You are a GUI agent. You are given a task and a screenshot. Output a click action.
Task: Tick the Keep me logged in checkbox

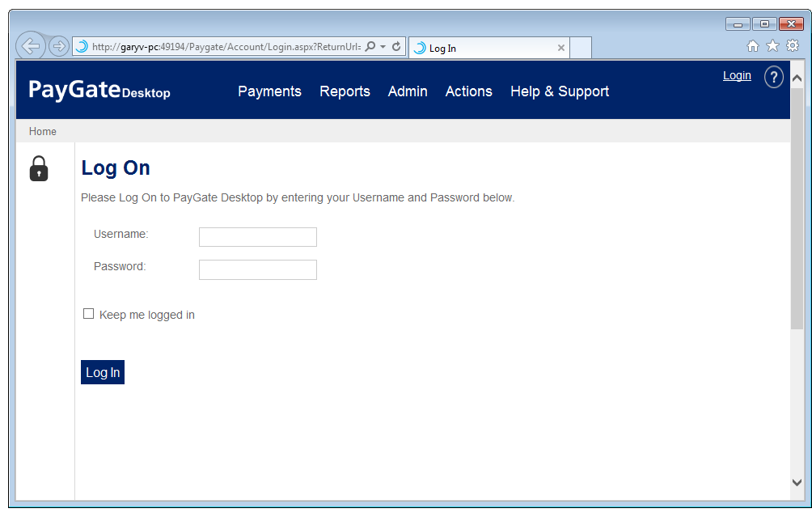pyautogui.click(x=88, y=314)
